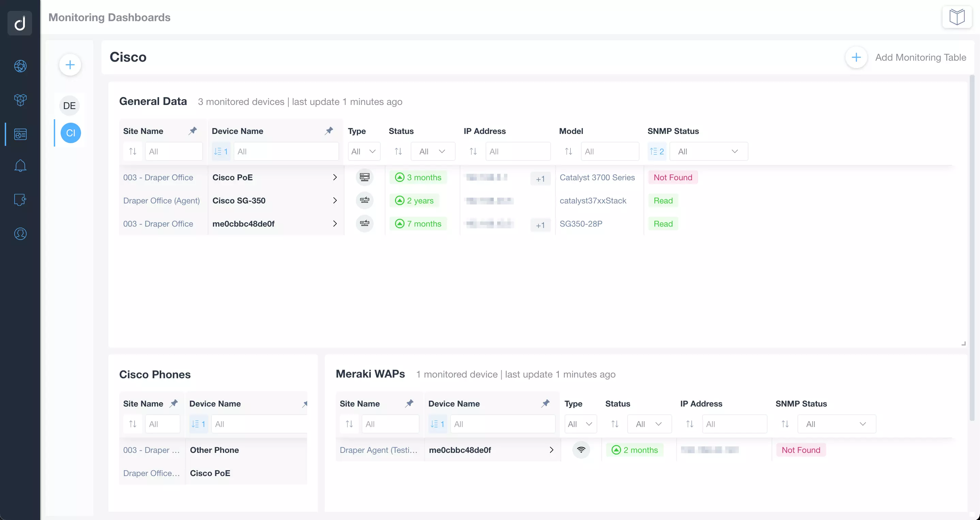Image resolution: width=980 pixels, height=520 pixels.
Task: Open the monitoring dashboards sidebar icon
Action: point(20,134)
